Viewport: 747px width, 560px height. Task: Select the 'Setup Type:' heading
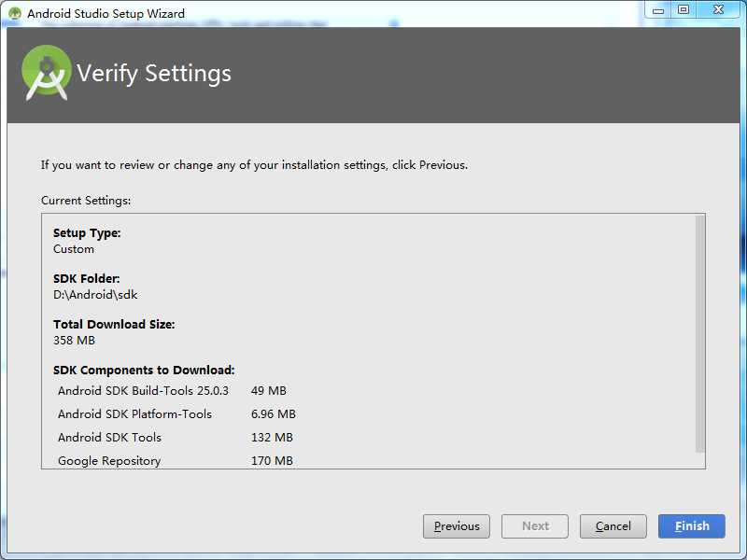coord(87,232)
